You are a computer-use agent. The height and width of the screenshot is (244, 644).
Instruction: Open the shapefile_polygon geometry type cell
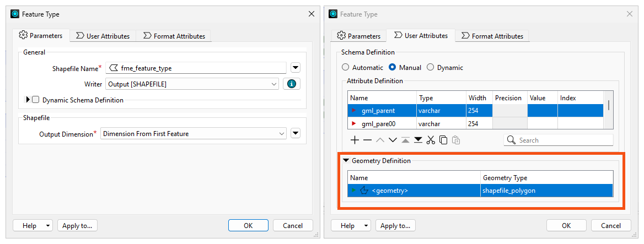[x=546, y=190]
